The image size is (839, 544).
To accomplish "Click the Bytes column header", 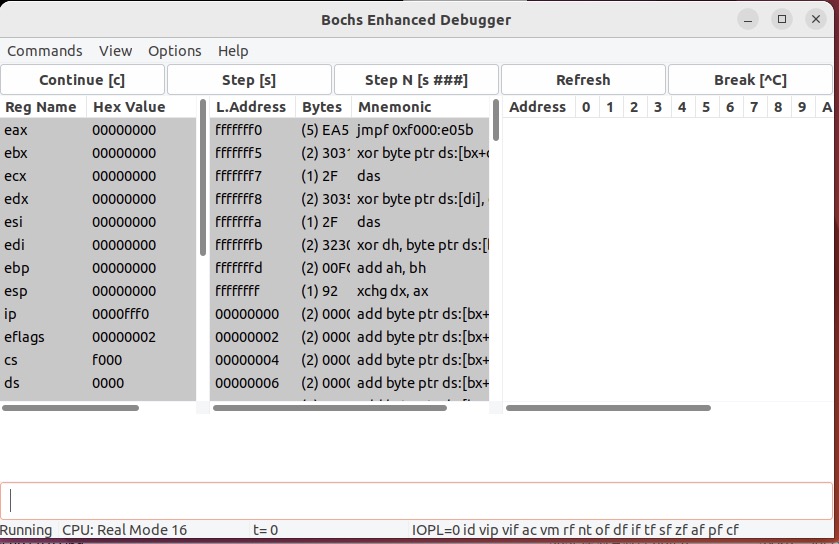I will coord(323,107).
